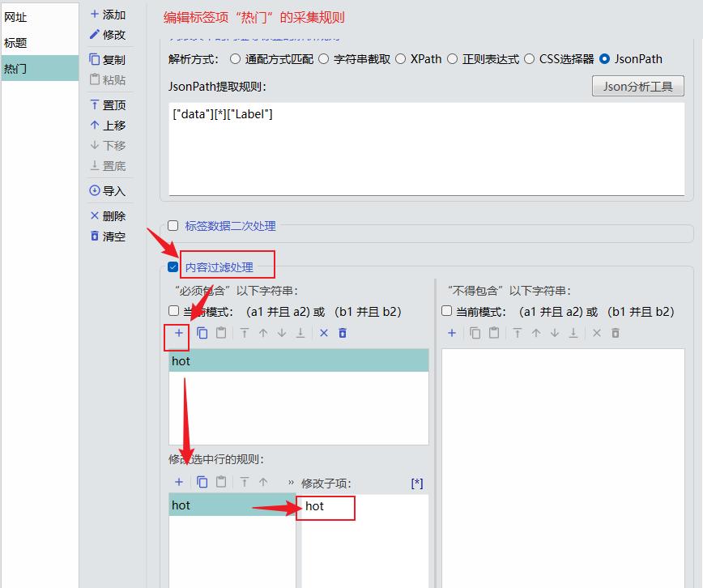Add a new 必须包含 string with plus icon
703x588 pixels.
[179, 333]
